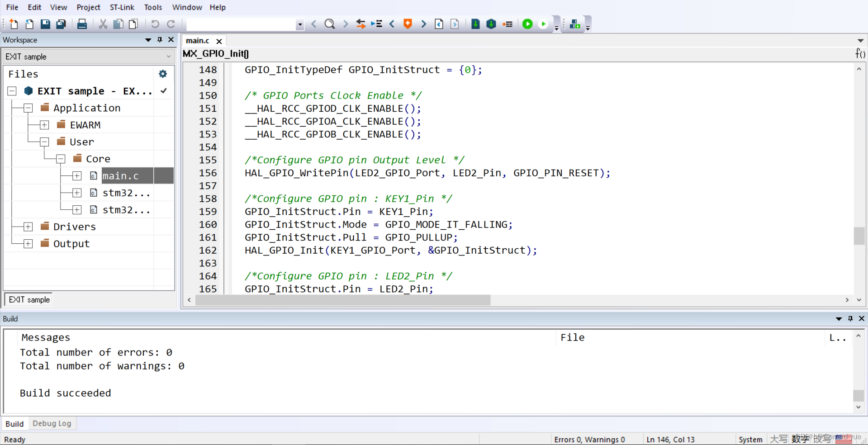Pin the Build panel using its pin icon
The height and width of the screenshot is (445, 868).
850,319
